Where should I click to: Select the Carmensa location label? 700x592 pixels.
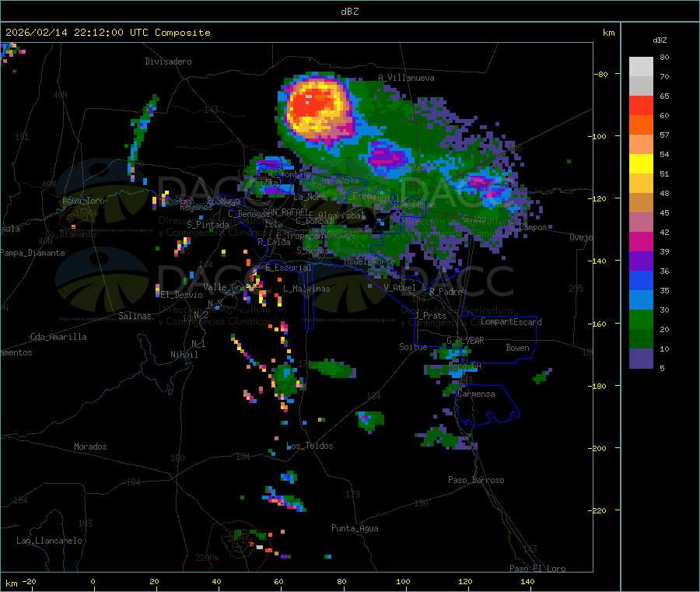tap(476, 394)
